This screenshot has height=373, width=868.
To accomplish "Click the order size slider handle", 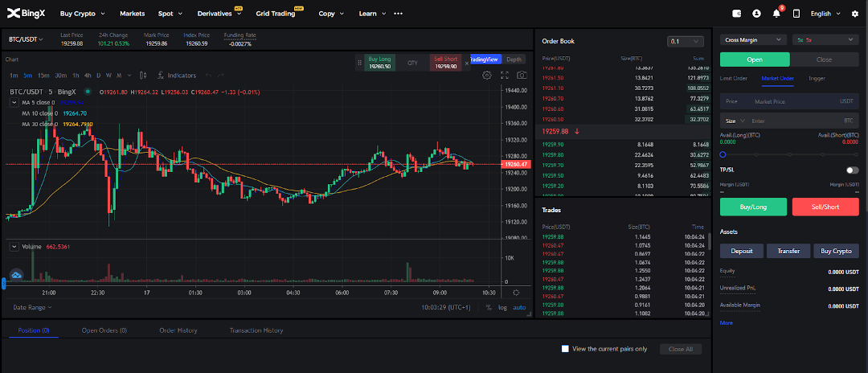I will pyautogui.click(x=723, y=154).
